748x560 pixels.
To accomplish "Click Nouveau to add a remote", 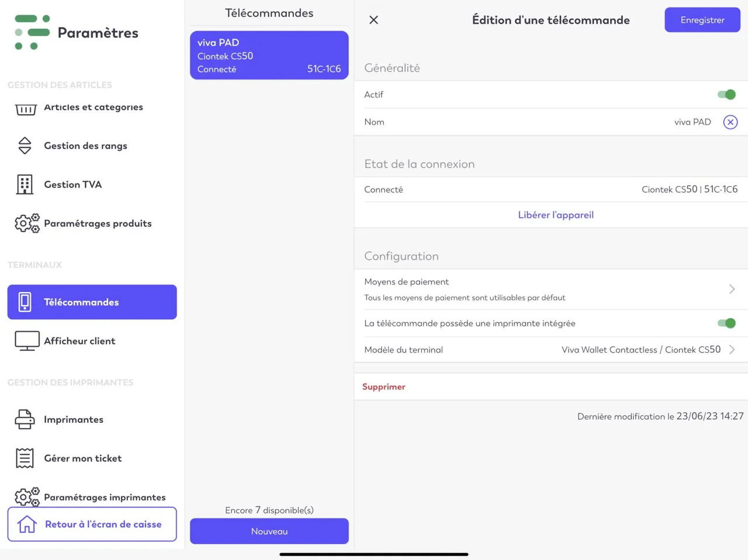I will pyautogui.click(x=269, y=531).
